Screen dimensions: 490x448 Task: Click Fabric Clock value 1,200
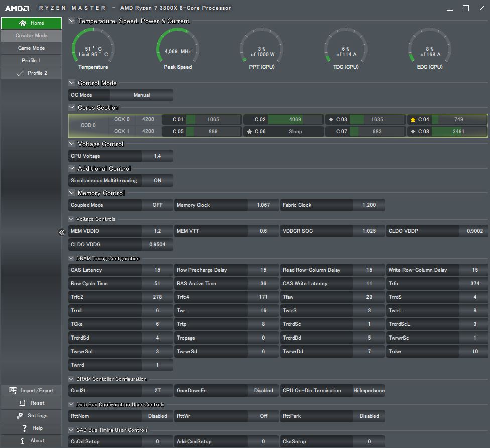point(369,205)
